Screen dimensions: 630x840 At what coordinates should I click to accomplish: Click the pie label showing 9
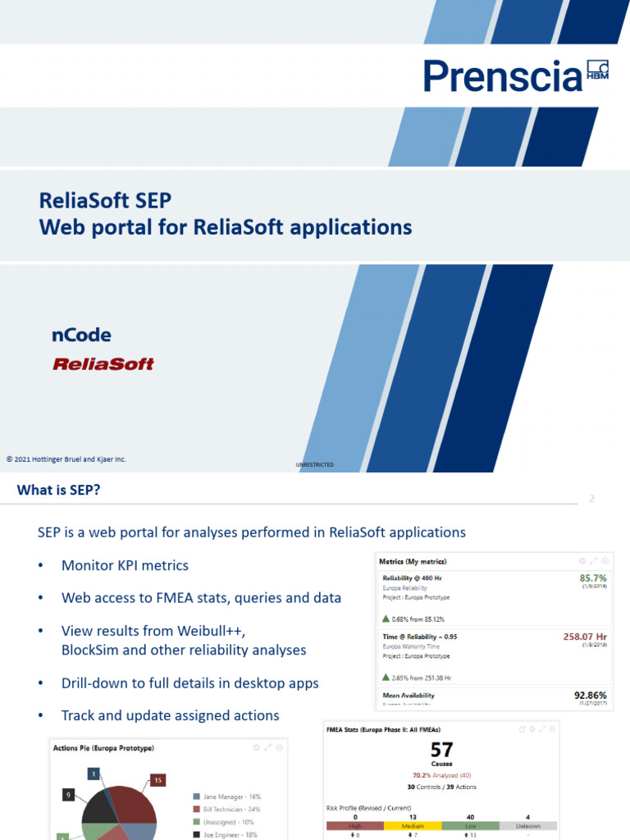(68, 794)
